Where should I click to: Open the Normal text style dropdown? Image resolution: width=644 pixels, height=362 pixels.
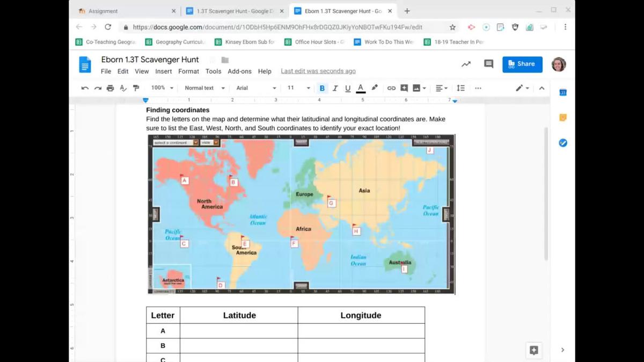204,88
